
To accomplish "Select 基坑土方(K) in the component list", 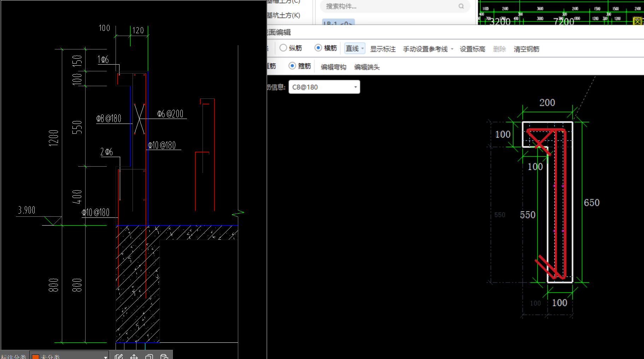I will pos(283,15).
